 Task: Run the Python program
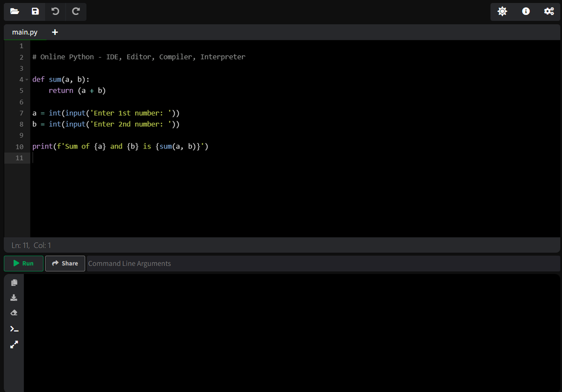point(23,263)
